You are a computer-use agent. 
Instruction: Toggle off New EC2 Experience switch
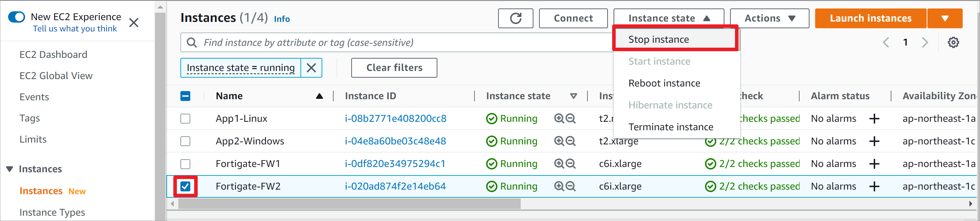tap(16, 17)
